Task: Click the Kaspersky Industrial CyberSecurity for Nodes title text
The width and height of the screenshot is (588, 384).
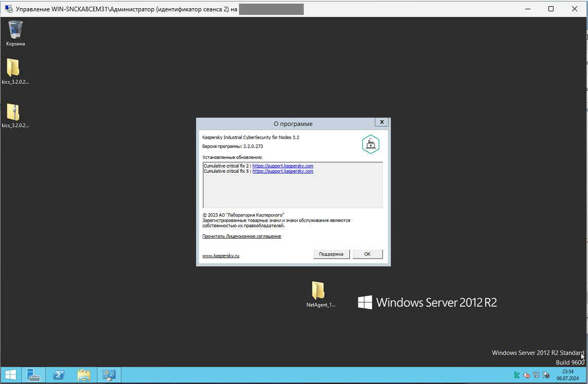Action: pos(250,137)
